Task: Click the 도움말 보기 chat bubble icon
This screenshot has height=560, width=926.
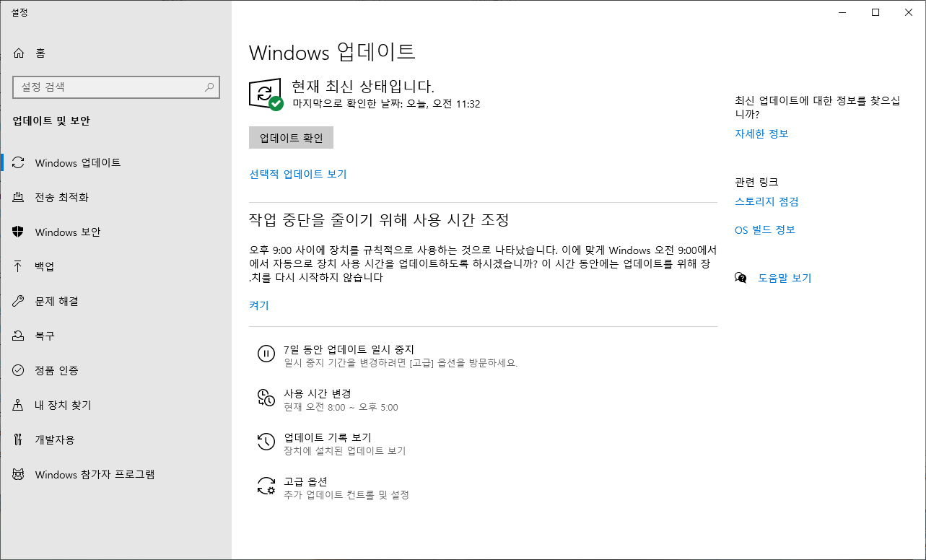Action: coord(741,278)
